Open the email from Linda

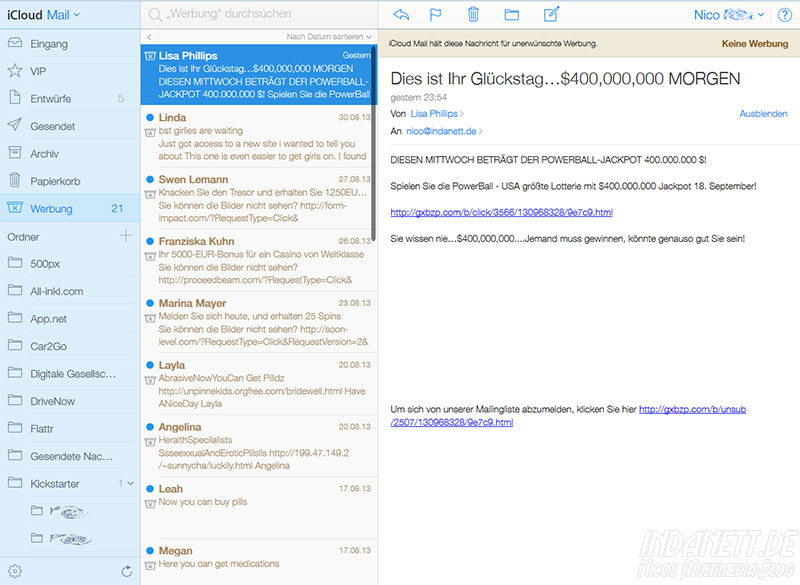(x=258, y=137)
